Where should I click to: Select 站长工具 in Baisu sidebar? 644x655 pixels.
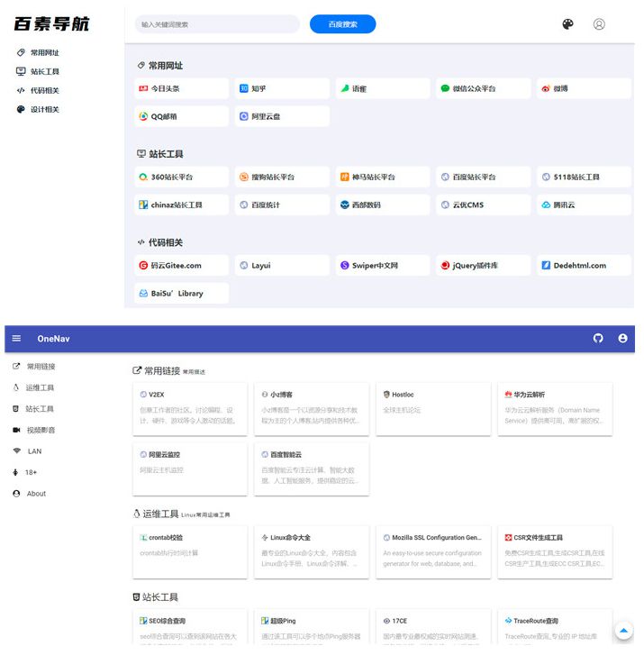44,71
